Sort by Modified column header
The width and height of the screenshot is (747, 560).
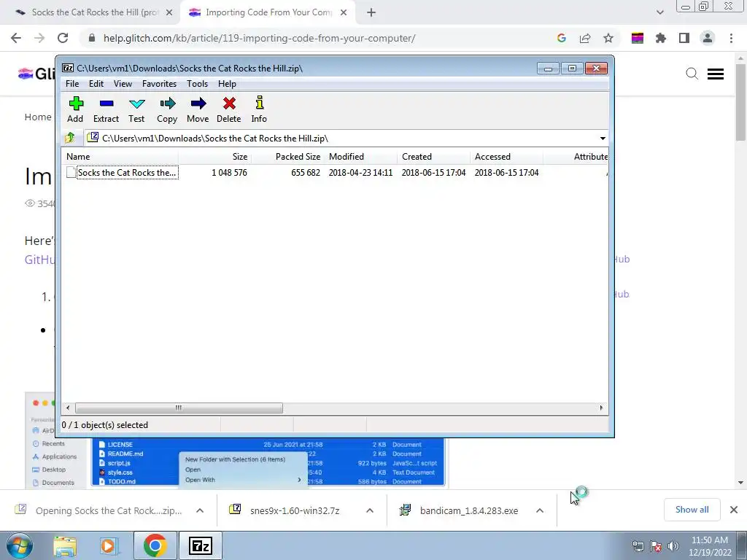(360, 157)
